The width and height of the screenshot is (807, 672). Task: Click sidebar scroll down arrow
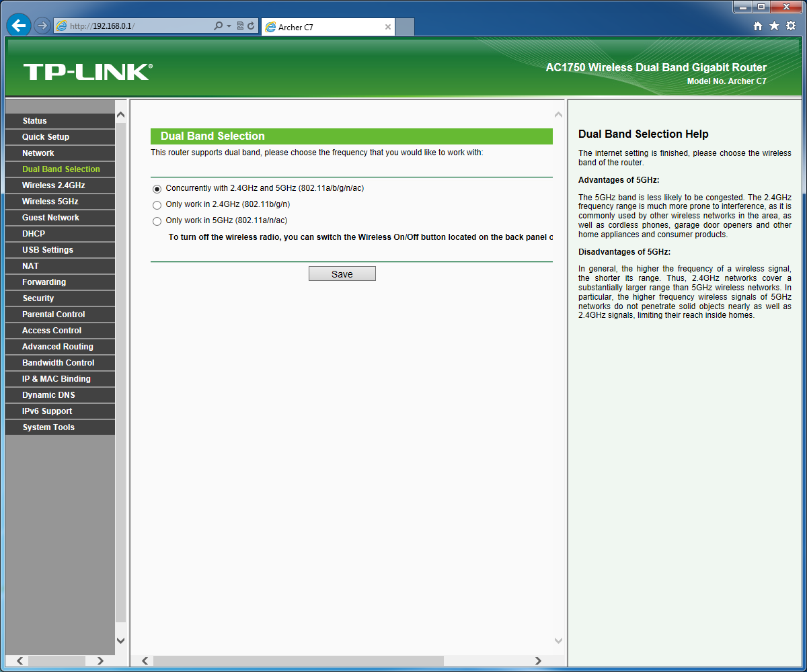click(x=121, y=641)
